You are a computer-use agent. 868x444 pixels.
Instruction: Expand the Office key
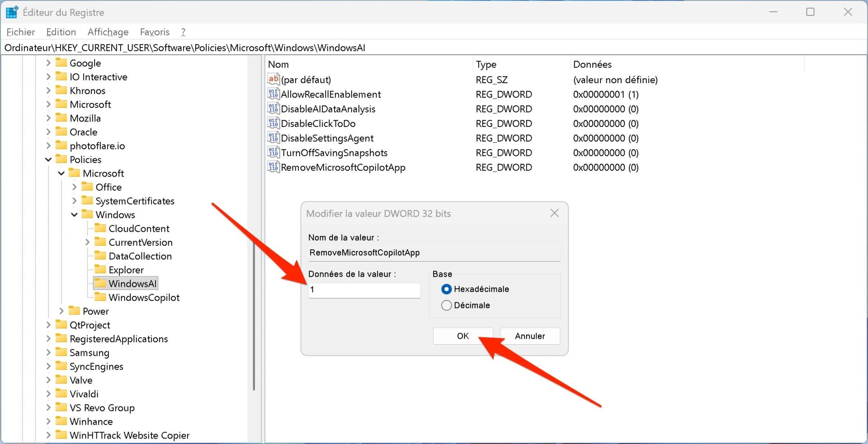pos(75,187)
